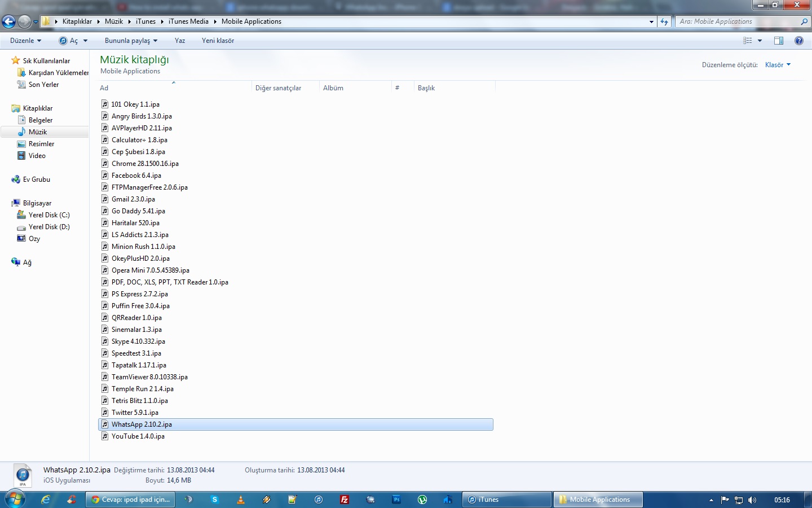This screenshot has height=508, width=812.
Task: Open the Klasör arrangement dropdown
Action: (778, 65)
